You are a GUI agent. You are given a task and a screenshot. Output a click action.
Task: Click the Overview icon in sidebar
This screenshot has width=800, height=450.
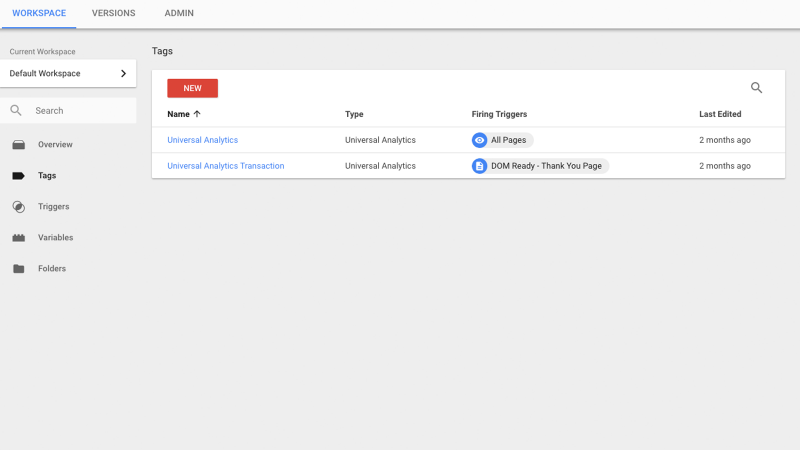[19, 145]
